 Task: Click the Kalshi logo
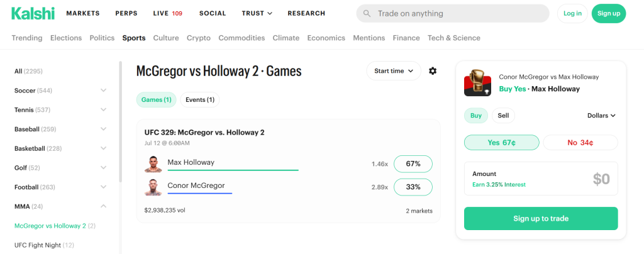point(33,13)
